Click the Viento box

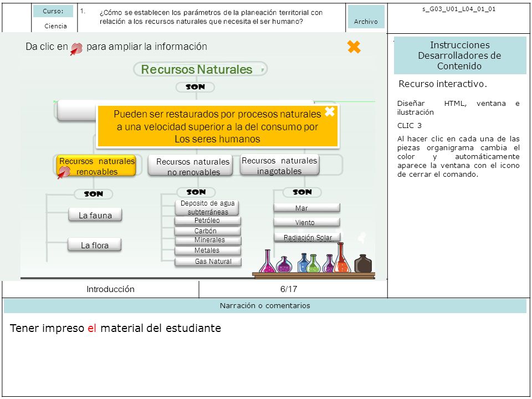pyautogui.click(x=306, y=222)
